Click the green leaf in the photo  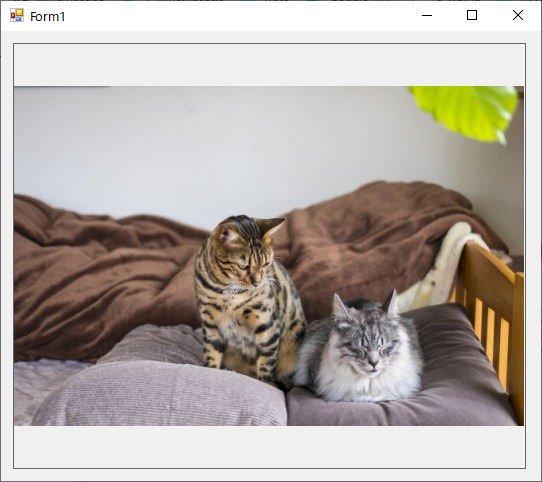click(465, 111)
